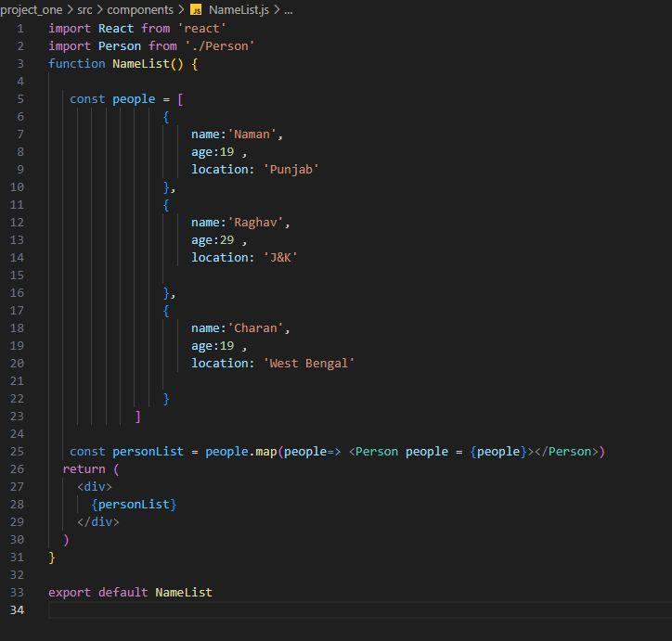Viewport: 672px width, 641px height.
Task: Place cursor on empty line 34
Action: [x=360, y=610]
